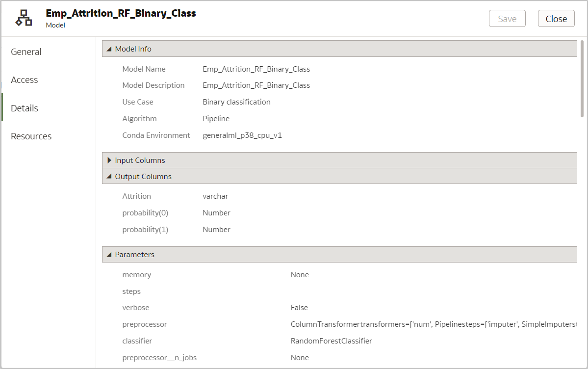
Task: Click the model network icon in header
Action: [x=24, y=18]
